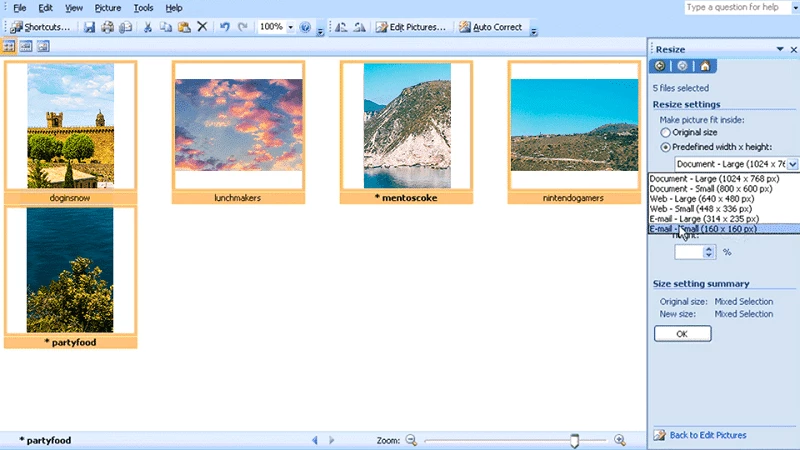Click the Rotate Left icon

click(x=341, y=27)
